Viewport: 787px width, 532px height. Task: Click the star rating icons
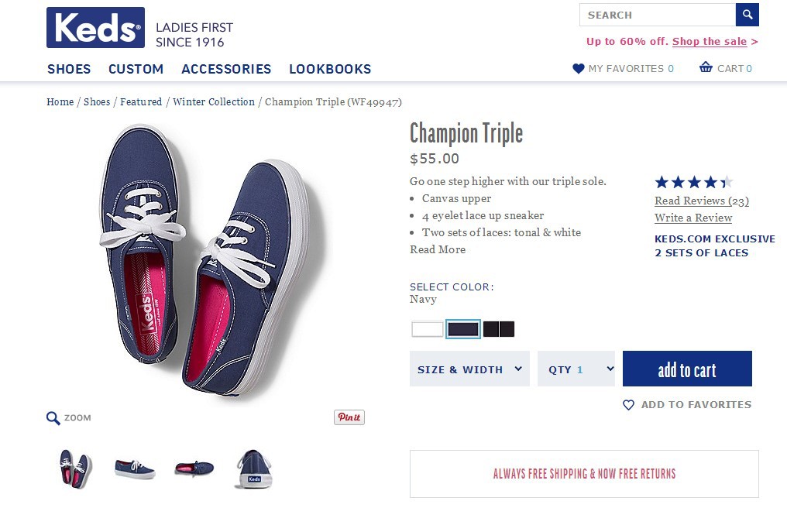tap(692, 183)
